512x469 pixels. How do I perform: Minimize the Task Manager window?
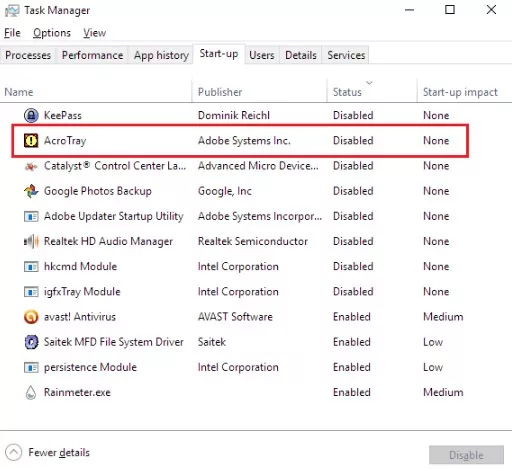(409, 10)
